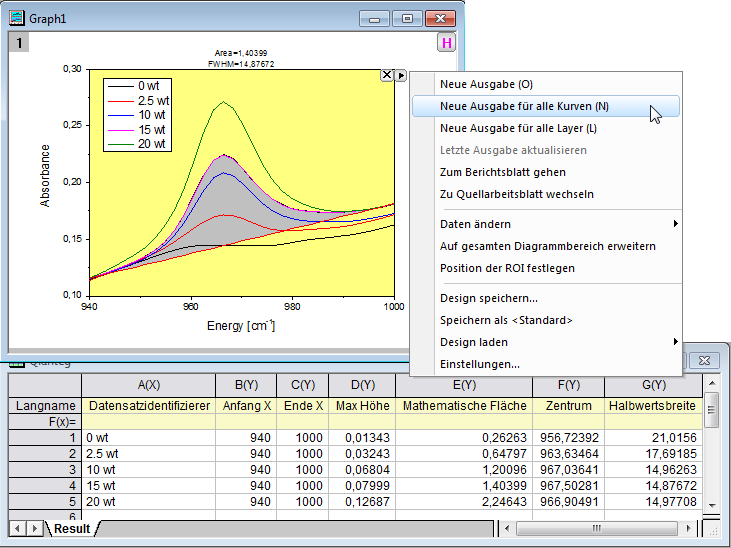Screen dimensions: 731x548
Task: Click the cell with 21,0156
Action: pyautogui.click(x=654, y=438)
